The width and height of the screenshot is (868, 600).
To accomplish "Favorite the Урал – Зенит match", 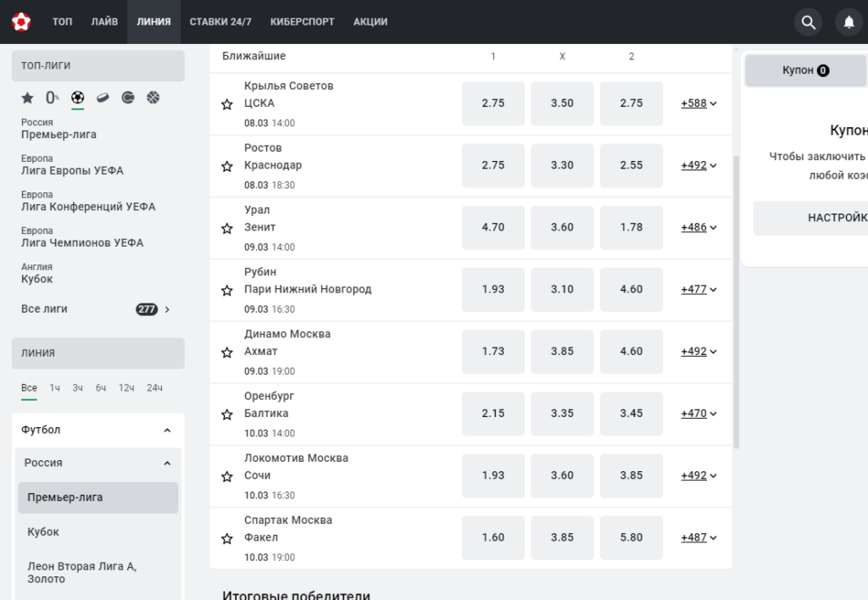I will pos(227,228).
